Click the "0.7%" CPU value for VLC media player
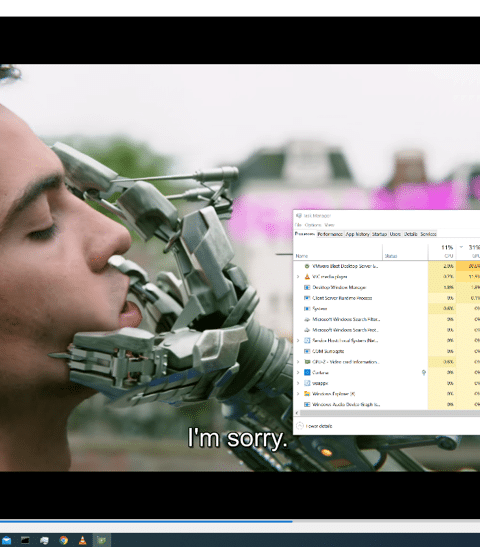The image size is (480, 547). (x=449, y=277)
